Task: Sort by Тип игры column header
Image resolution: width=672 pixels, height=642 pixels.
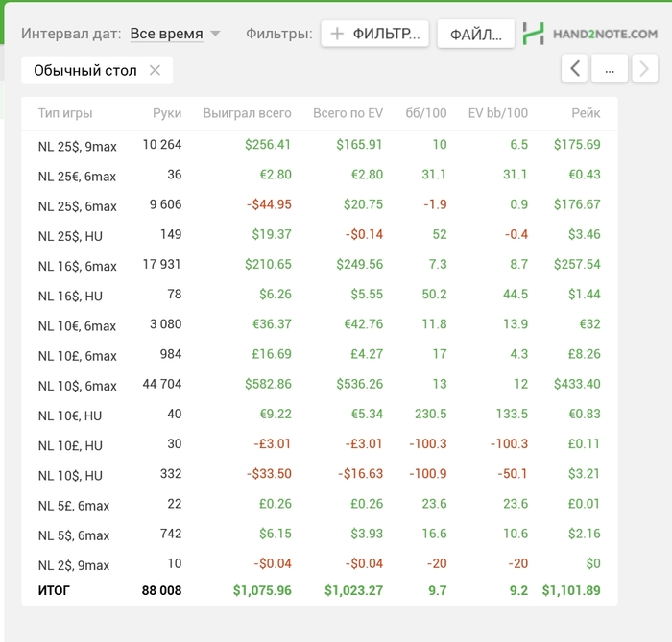Action: coord(65,113)
